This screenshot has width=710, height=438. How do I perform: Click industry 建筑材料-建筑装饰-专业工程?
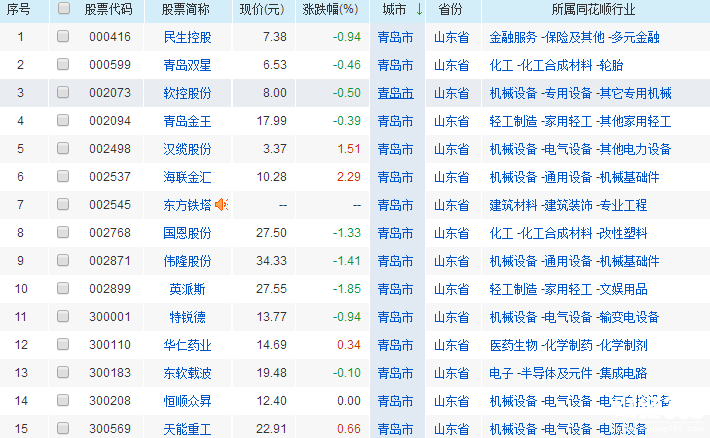[568, 205]
